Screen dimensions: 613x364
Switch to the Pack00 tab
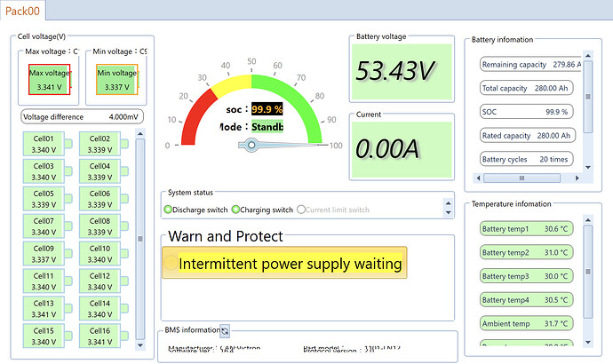tap(23, 11)
